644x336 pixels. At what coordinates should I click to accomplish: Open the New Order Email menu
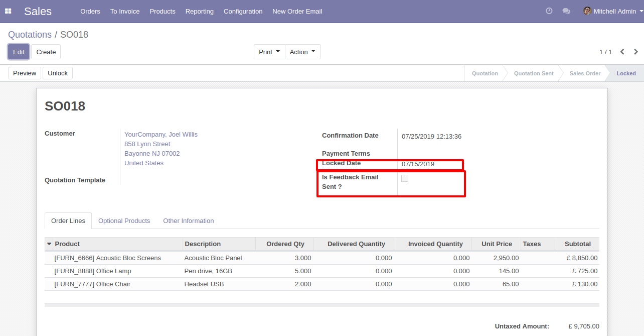[x=297, y=11]
